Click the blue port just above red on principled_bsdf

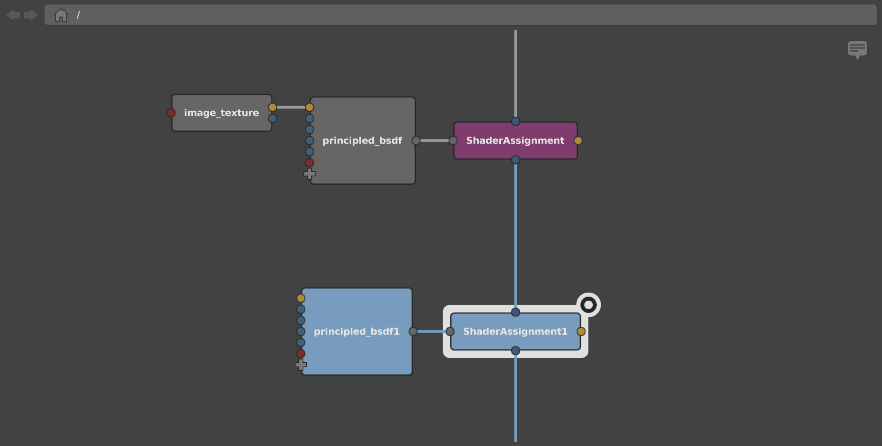pyautogui.click(x=309, y=151)
